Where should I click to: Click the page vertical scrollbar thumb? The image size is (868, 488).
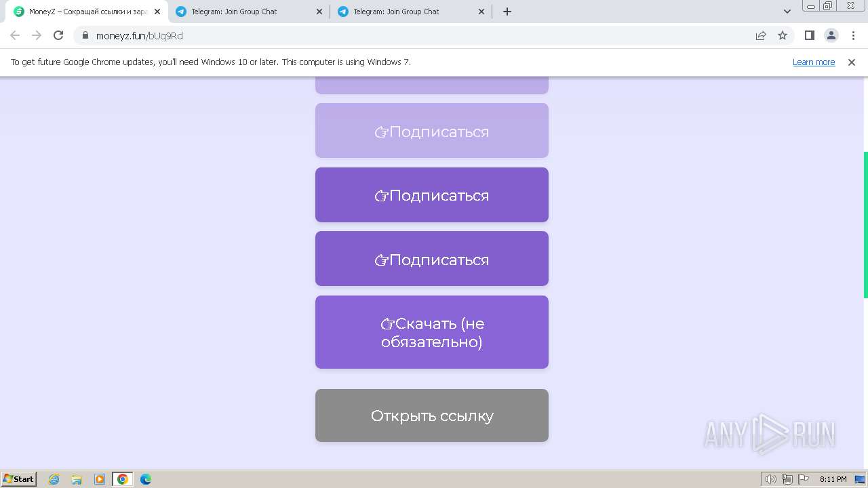click(865, 224)
